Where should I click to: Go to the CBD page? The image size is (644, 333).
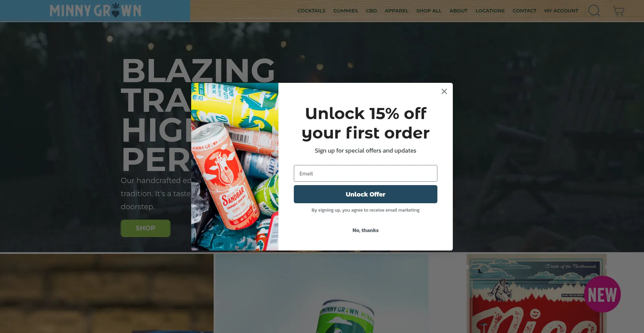point(371,11)
